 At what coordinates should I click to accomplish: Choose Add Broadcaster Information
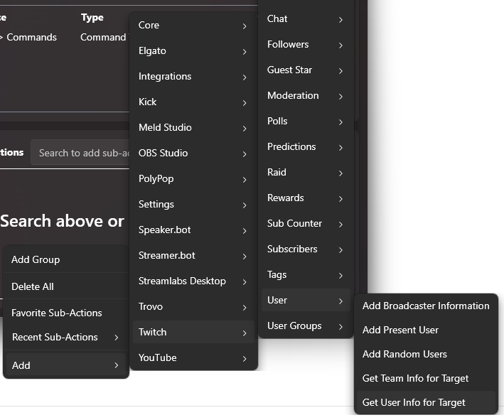pos(426,306)
